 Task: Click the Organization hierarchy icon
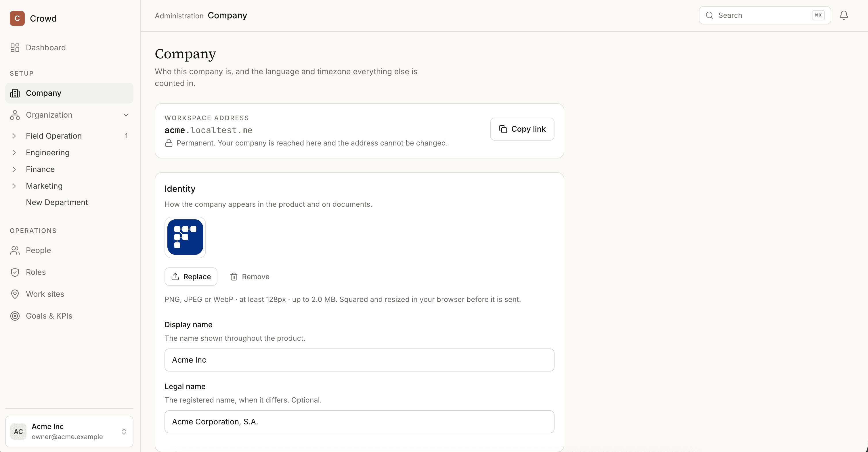(15, 115)
